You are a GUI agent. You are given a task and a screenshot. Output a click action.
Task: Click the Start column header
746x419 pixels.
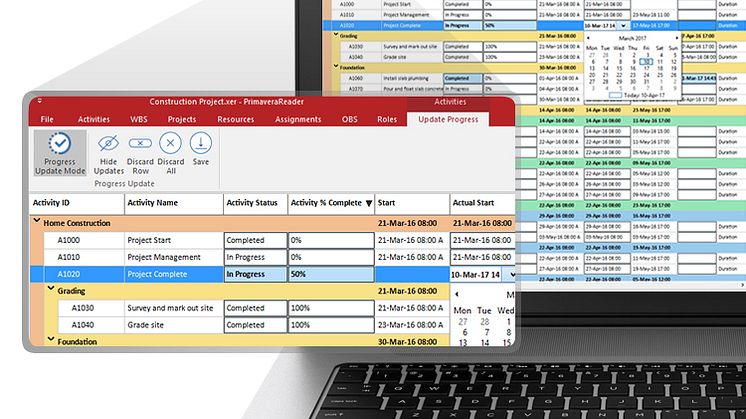click(412, 203)
